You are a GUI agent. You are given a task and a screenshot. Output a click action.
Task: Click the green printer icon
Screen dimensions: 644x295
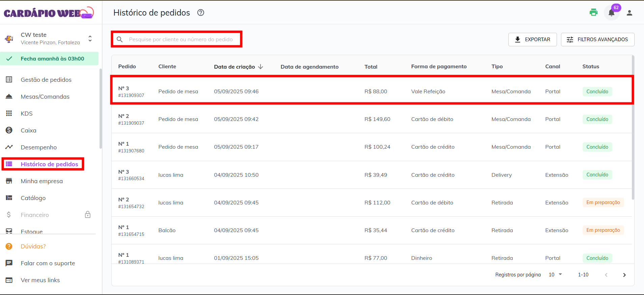[593, 13]
